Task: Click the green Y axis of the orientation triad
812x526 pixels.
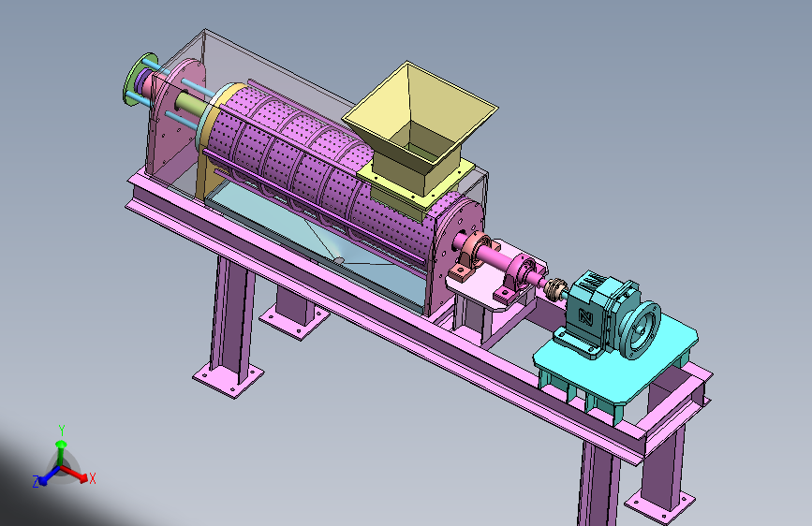Action: pyautogui.click(x=61, y=446)
